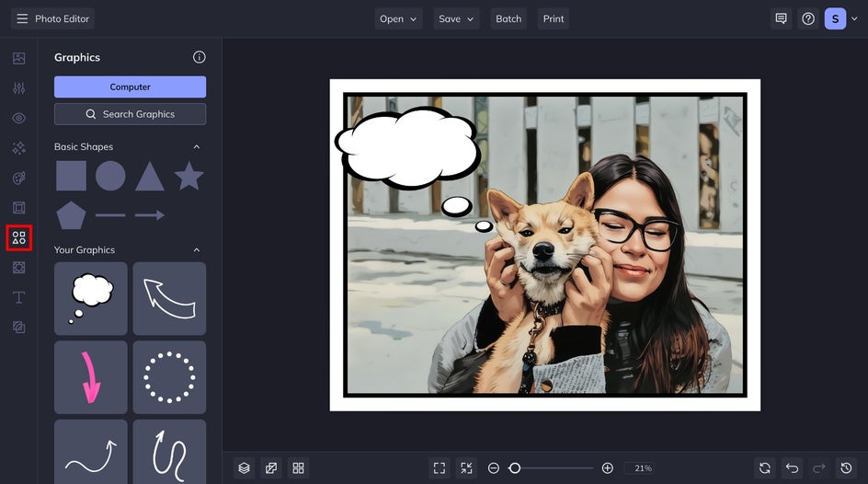Collapse the Your Graphics section
The image size is (868, 484).
(x=196, y=249)
